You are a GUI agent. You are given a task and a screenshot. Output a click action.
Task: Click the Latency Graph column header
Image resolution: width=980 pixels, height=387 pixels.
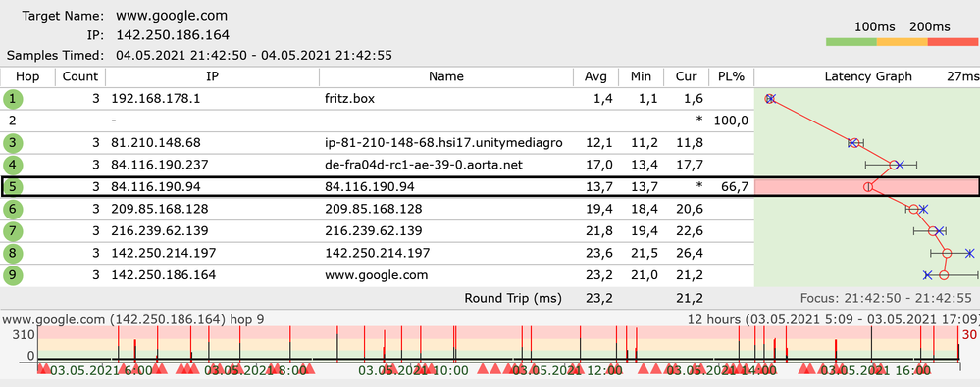coord(868,76)
